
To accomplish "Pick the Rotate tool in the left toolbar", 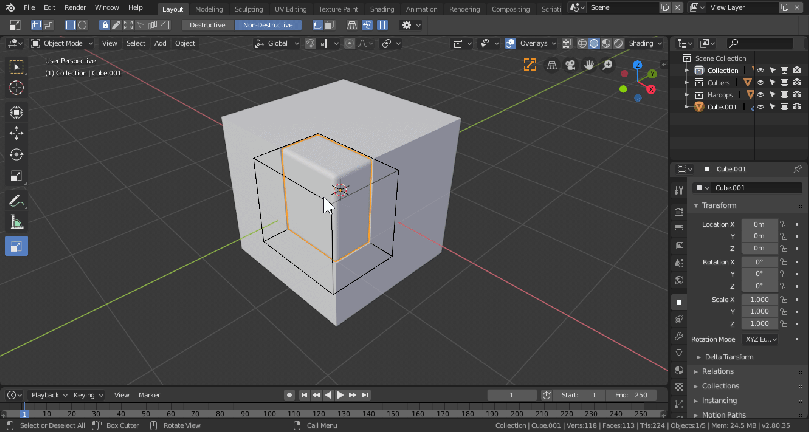I will (16, 155).
